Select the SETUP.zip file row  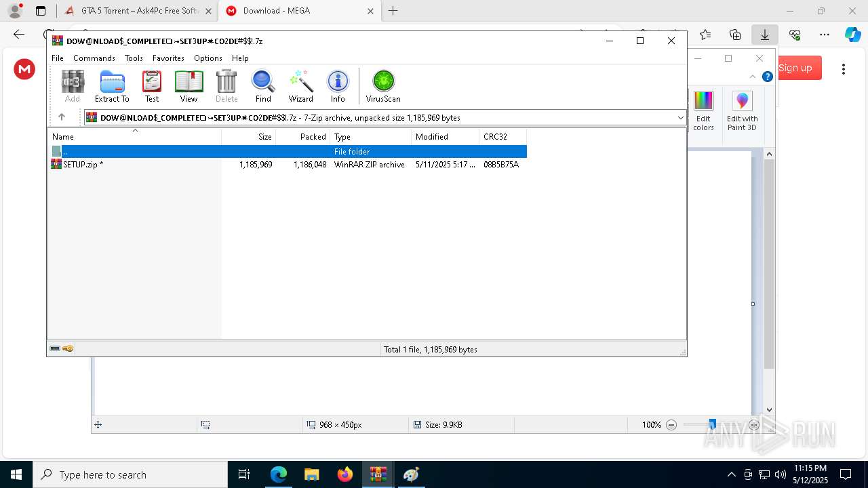pos(287,164)
